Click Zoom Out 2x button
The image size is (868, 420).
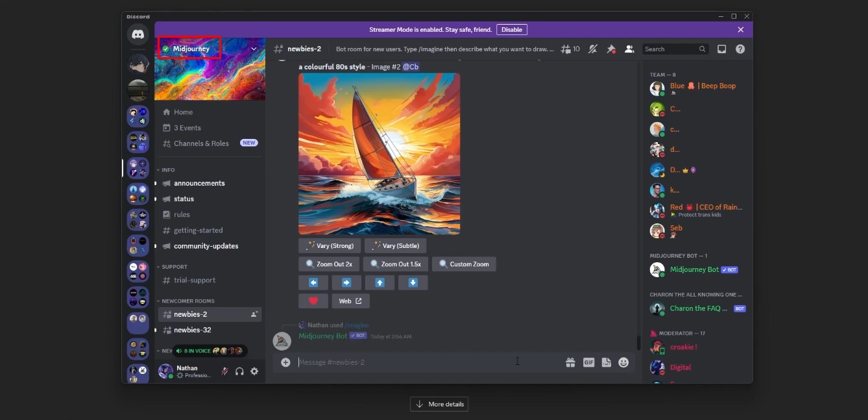[329, 264]
